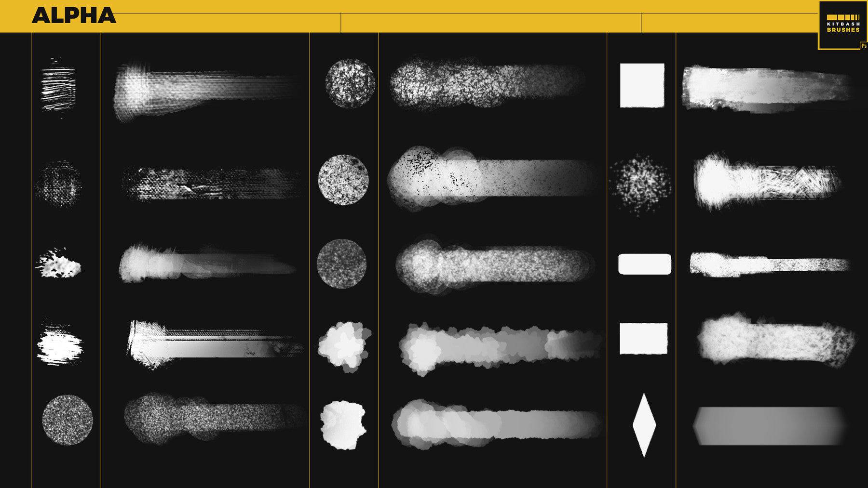
Task: Select the scattered dots spray brush tip
Action: pyautogui.click(x=640, y=185)
